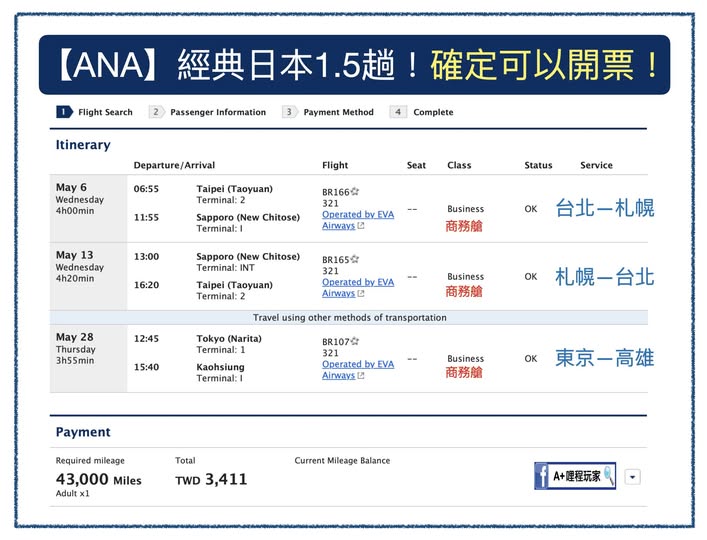Click the Facebook logo in the A+ badge
Image resolution: width=707 pixels, height=540 pixels.
542,476
